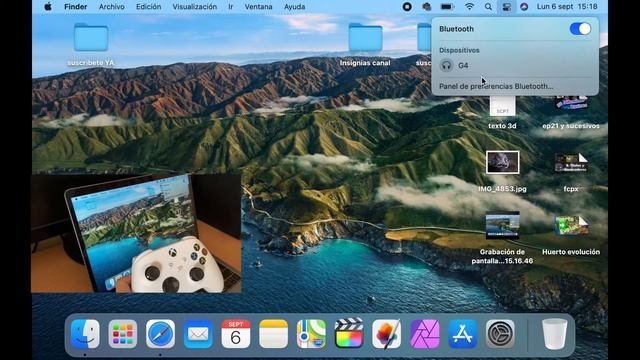Click the screen recording stop icon

[407, 7]
